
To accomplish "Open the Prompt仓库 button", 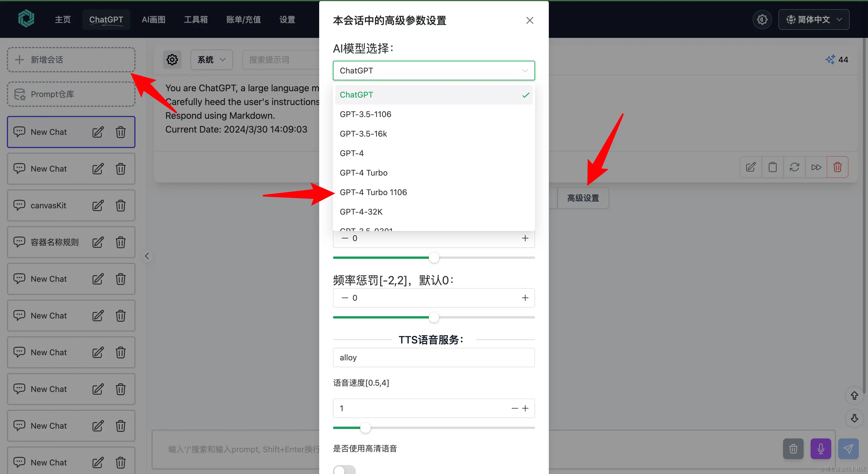I will (71, 94).
